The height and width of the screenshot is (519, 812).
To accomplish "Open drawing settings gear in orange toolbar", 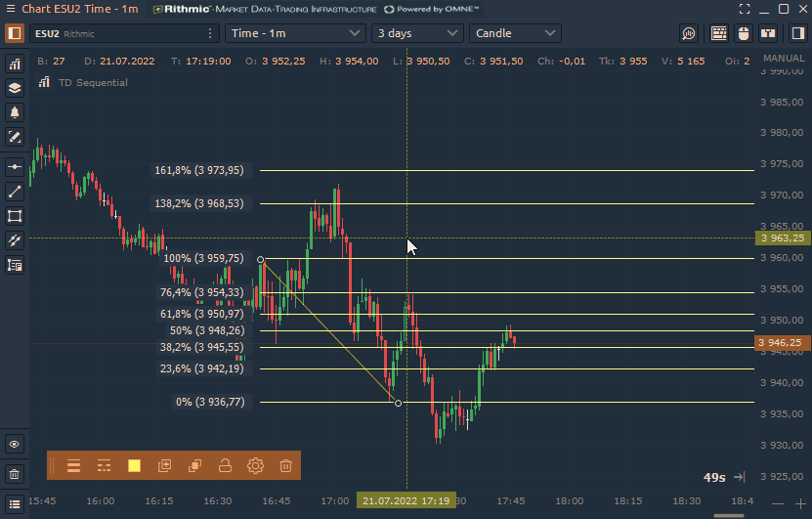I will coord(255,466).
